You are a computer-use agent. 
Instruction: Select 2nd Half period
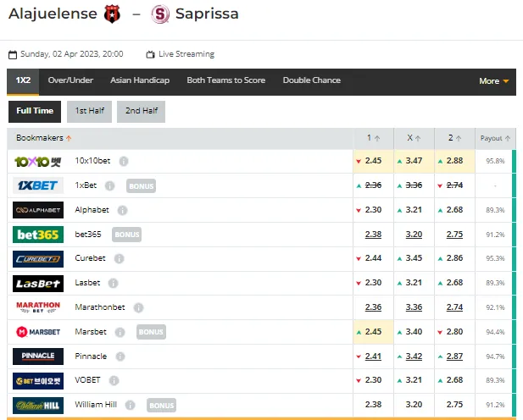click(x=141, y=111)
